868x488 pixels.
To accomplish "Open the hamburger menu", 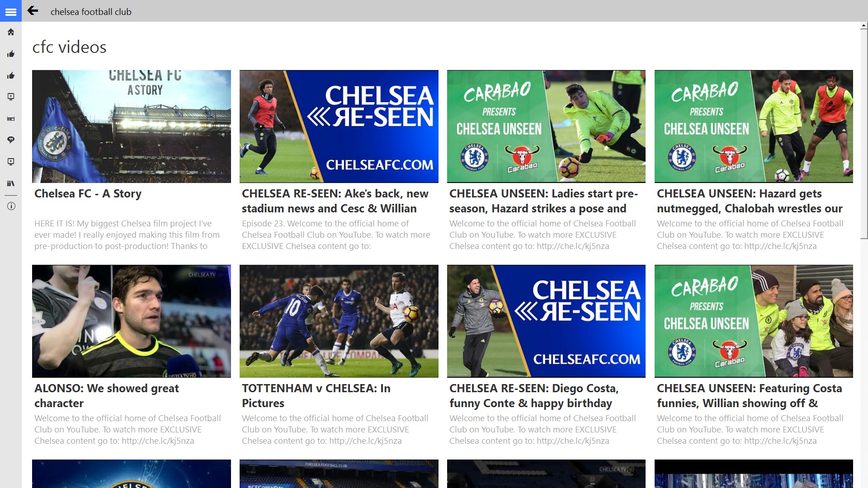I will click(x=11, y=12).
